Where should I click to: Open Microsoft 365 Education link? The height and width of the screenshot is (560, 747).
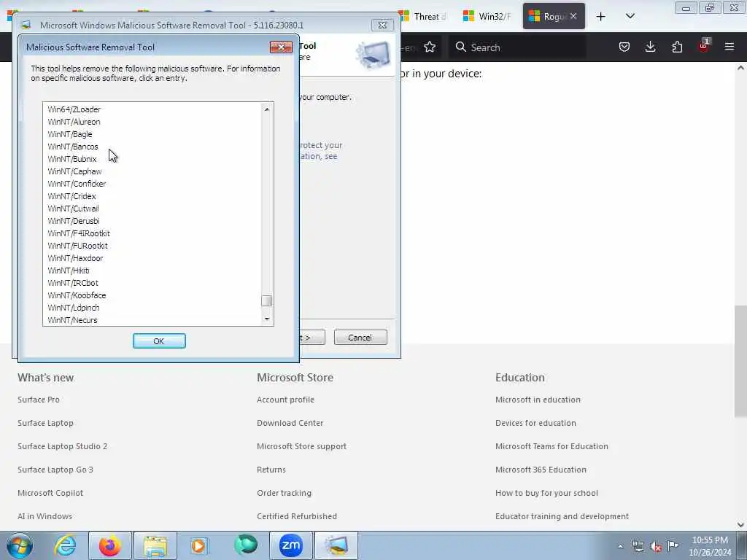tap(541, 470)
